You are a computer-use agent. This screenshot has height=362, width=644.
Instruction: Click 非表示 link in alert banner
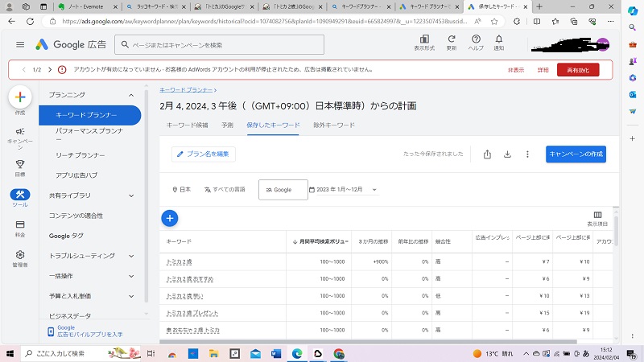(x=516, y=70)
